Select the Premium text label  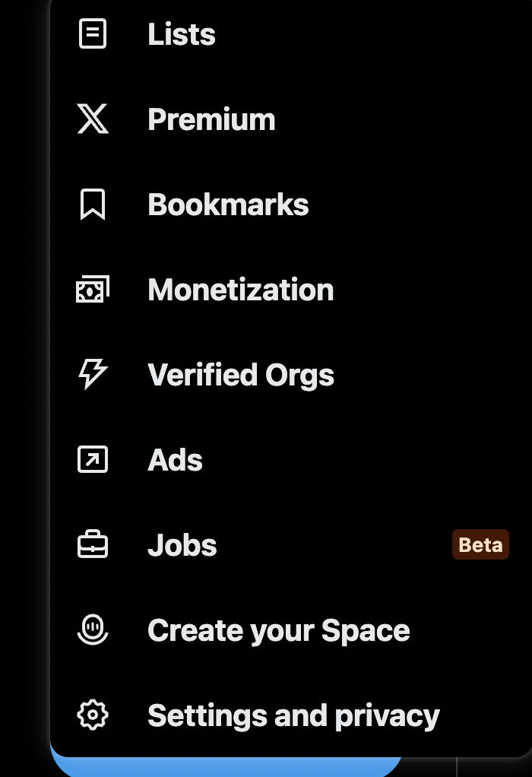click(211, 119)
